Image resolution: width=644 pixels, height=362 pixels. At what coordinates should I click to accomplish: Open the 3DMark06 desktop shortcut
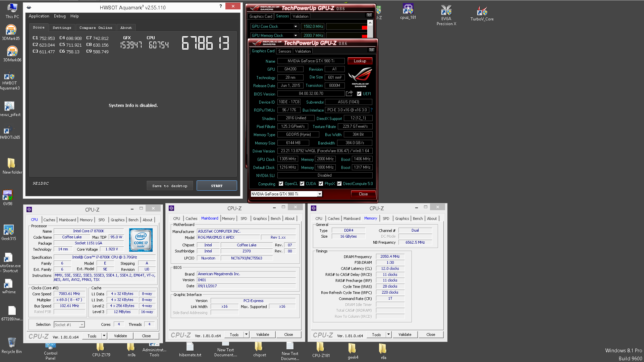pos(12,54)
